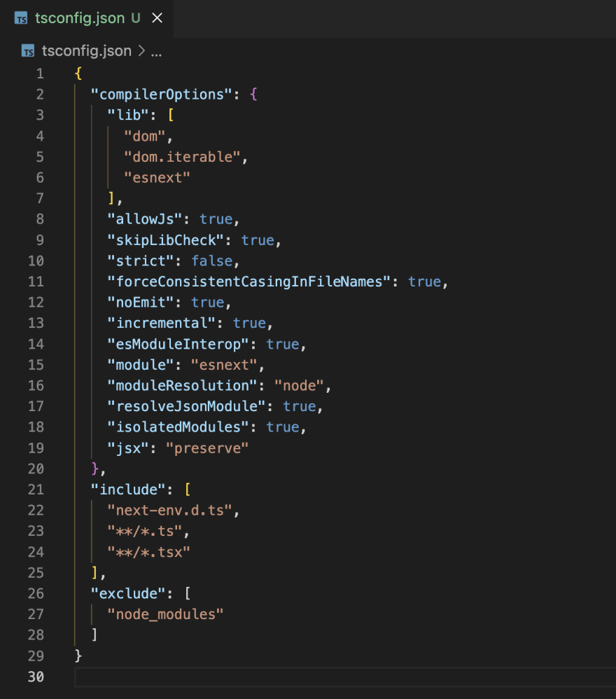Click the "skipLibCheck" key
The width and height of the screenshot is (616, 699).
pyautogui.click(x=166, y=240)
